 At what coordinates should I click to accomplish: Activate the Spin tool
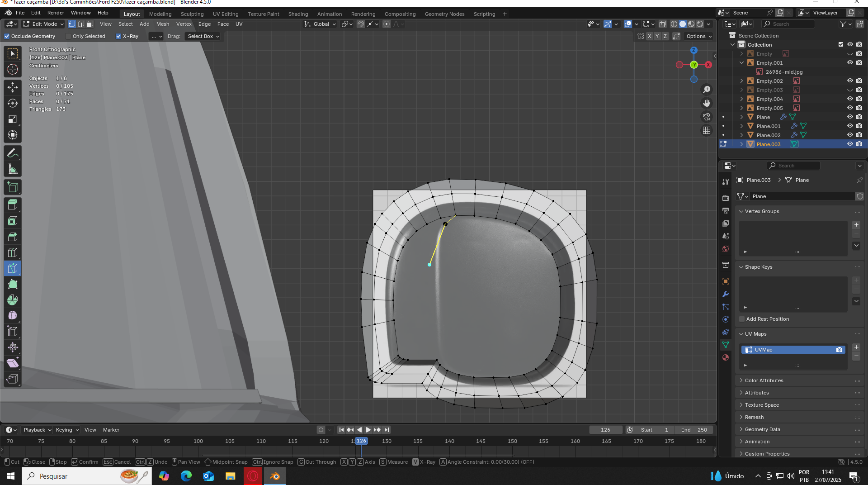click(x=13, y=300)
